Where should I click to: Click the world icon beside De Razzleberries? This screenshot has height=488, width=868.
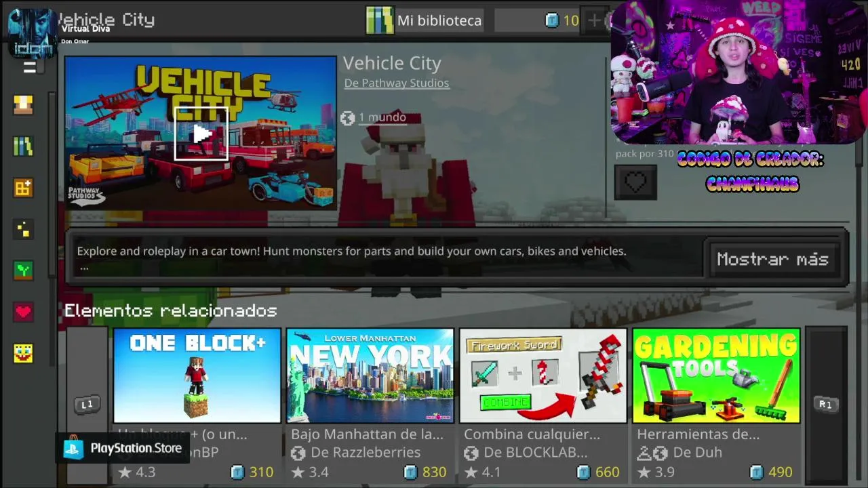298,453
